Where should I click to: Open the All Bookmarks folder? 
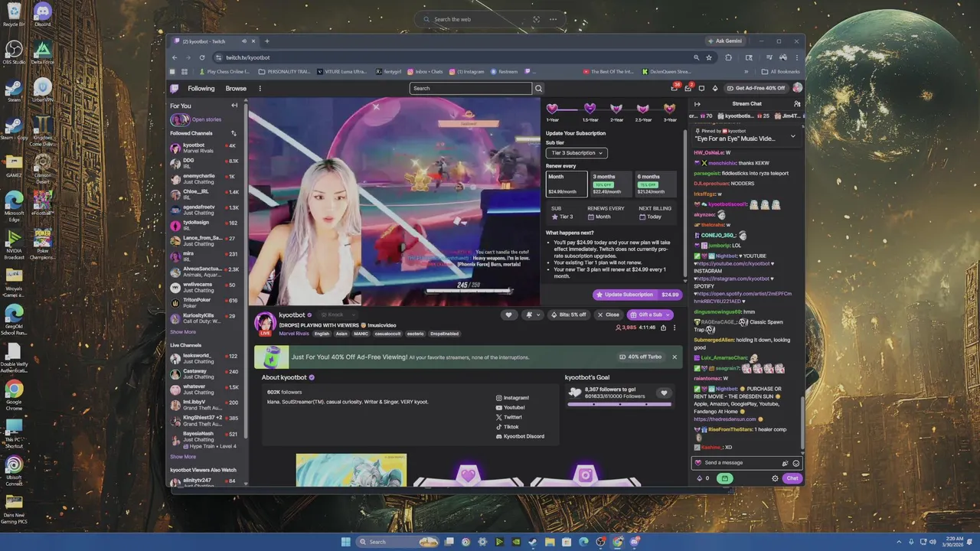[x=781, y=72]
